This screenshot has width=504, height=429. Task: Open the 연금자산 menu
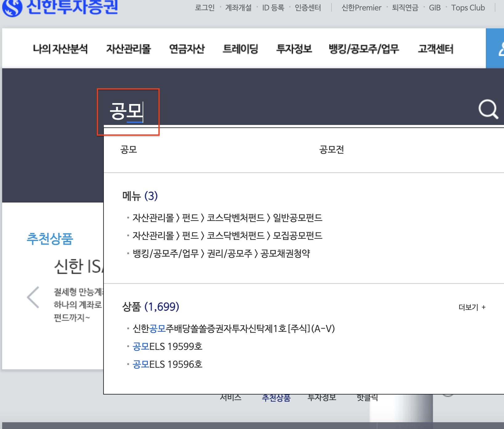(187, 49)
